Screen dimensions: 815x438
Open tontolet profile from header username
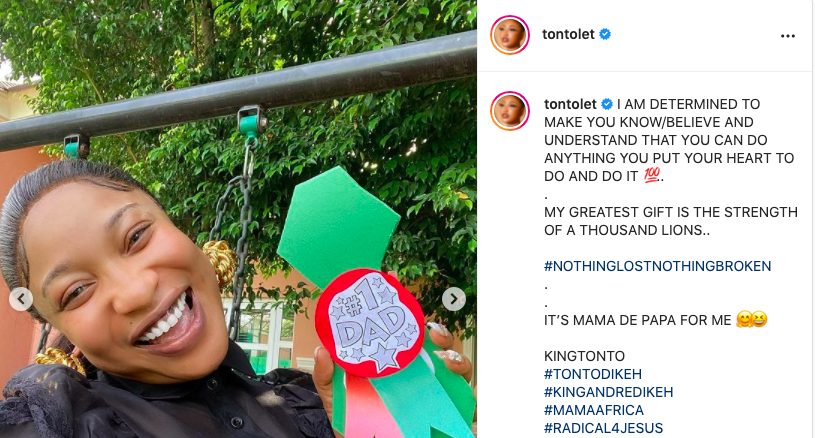coord(568,34)
